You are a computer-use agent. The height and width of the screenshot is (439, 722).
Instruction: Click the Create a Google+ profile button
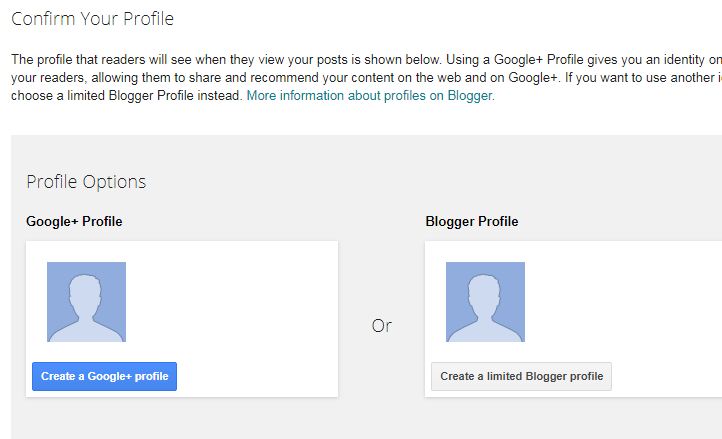tap(104, 376)
